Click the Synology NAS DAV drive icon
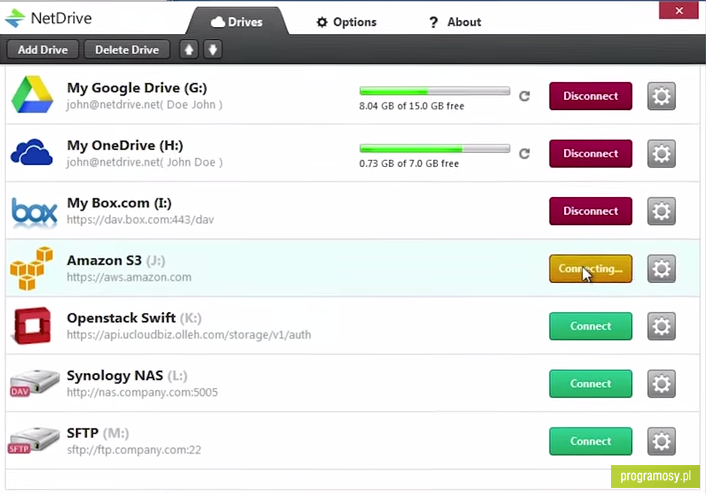 pos(34,383)
